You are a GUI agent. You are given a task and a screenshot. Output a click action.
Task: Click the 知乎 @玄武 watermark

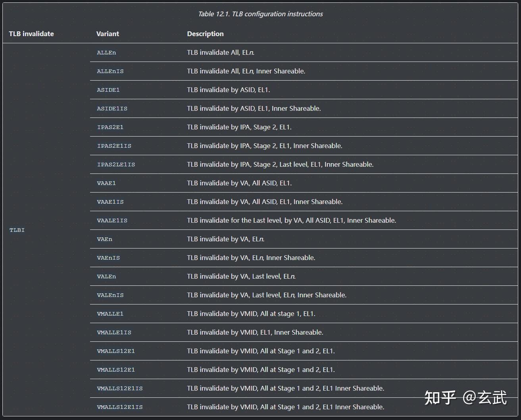465,397
